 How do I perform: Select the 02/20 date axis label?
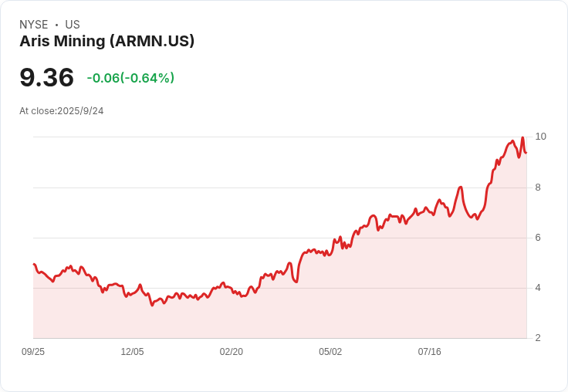coord(231,351)
